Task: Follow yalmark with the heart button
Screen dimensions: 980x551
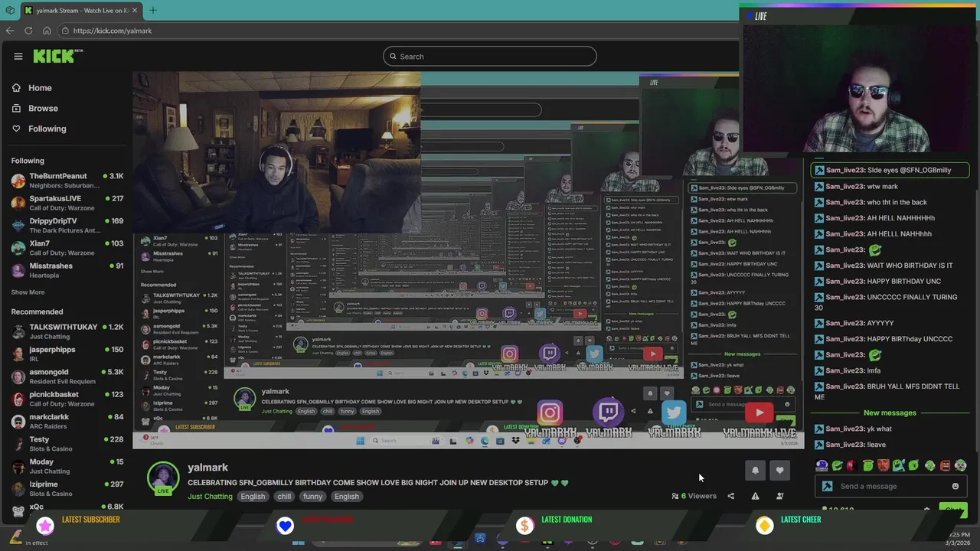Action: 779,471
